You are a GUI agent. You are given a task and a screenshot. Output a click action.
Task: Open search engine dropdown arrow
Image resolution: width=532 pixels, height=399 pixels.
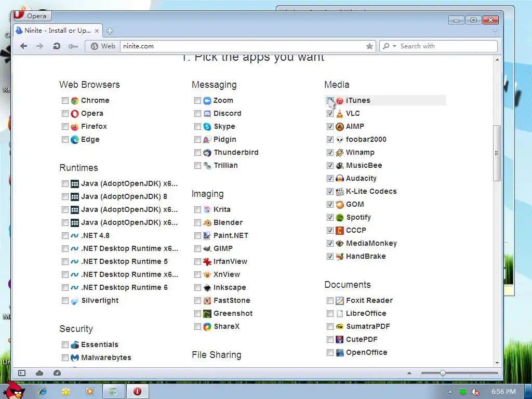click(x=394, y=46)
